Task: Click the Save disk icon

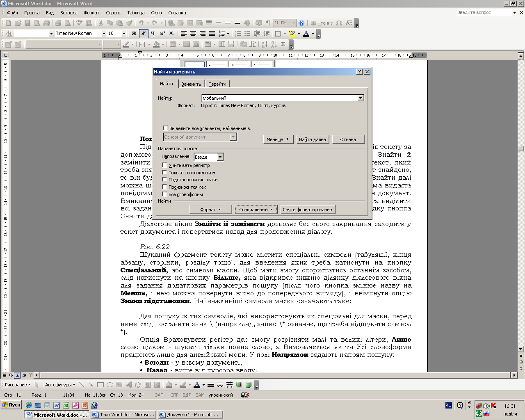Action: pos(27,23)
